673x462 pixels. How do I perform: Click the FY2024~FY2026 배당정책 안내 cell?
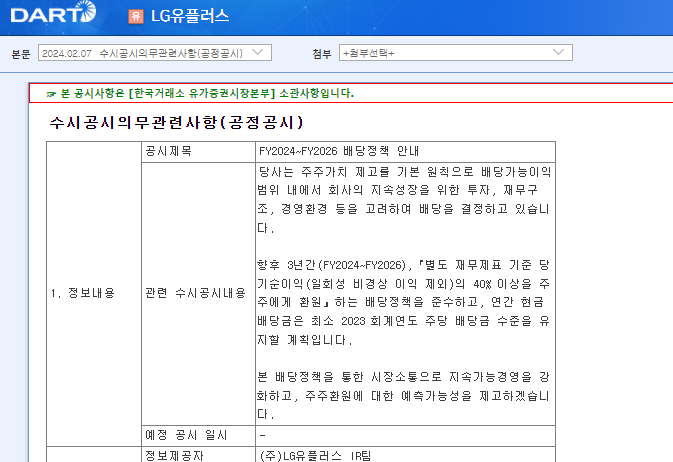(x=405, y=152)
